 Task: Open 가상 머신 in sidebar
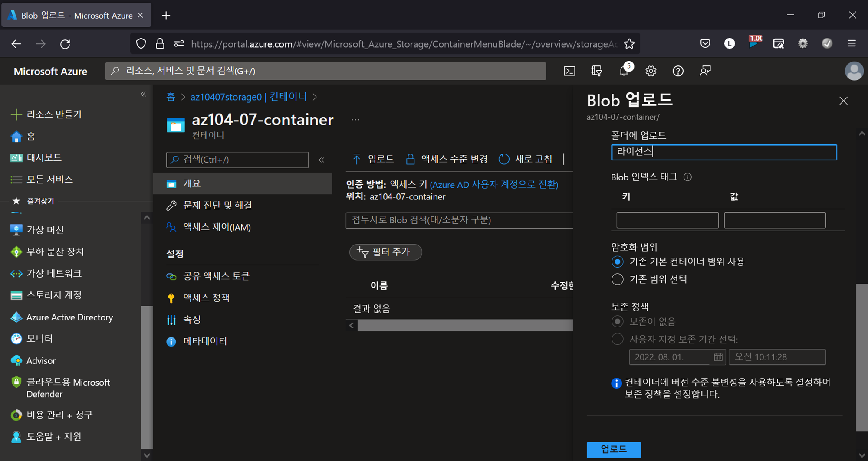pyautogui.click(x=37, y=230)
